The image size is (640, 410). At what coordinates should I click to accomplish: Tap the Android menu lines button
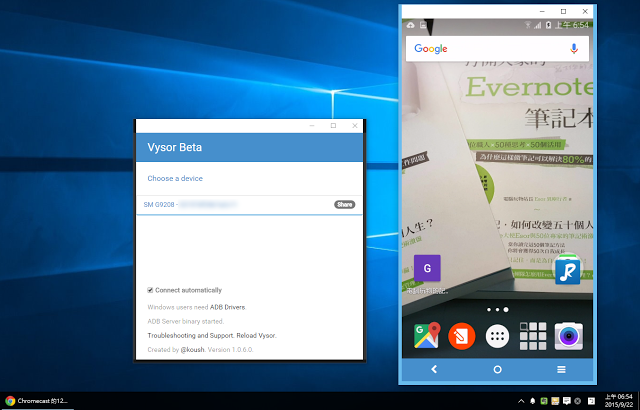[x=561, y=369]
